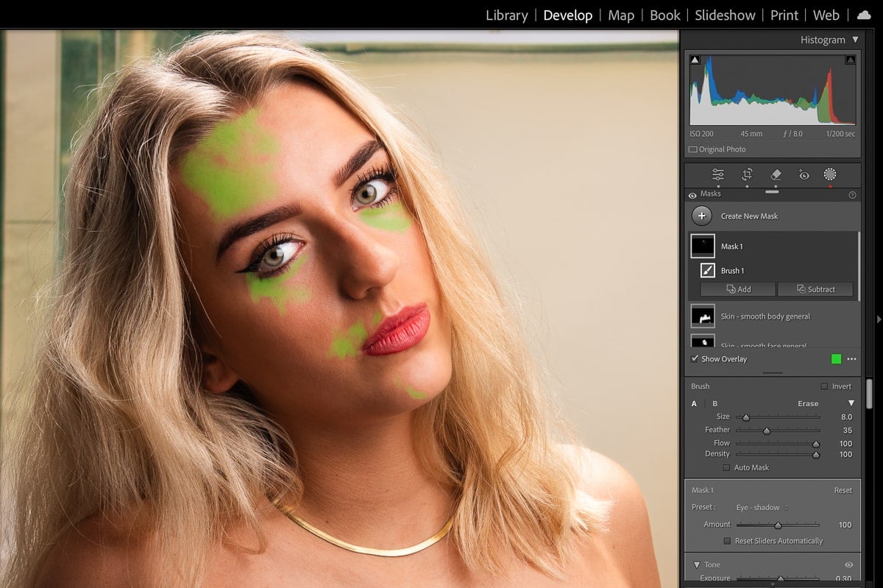Open the cloud sync status icon

(864, 15)
